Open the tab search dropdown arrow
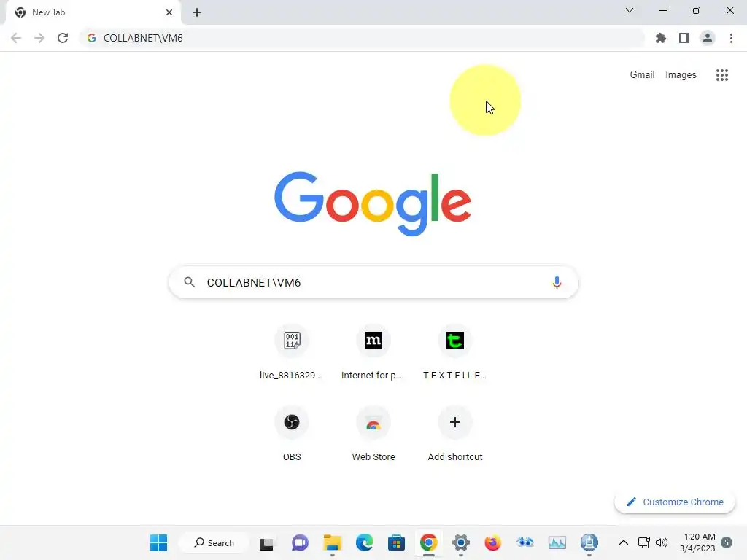The height and width of the screenshot is (560, 747). [630, 10]
